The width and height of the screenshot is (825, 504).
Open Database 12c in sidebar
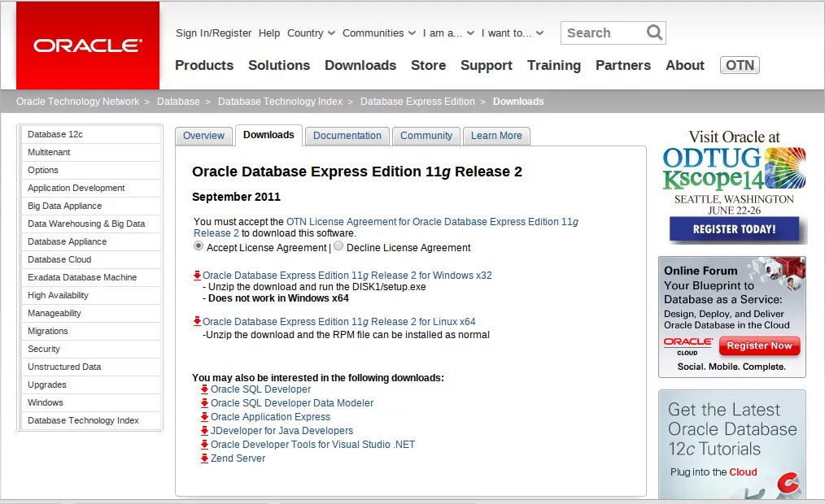[90, 135]
